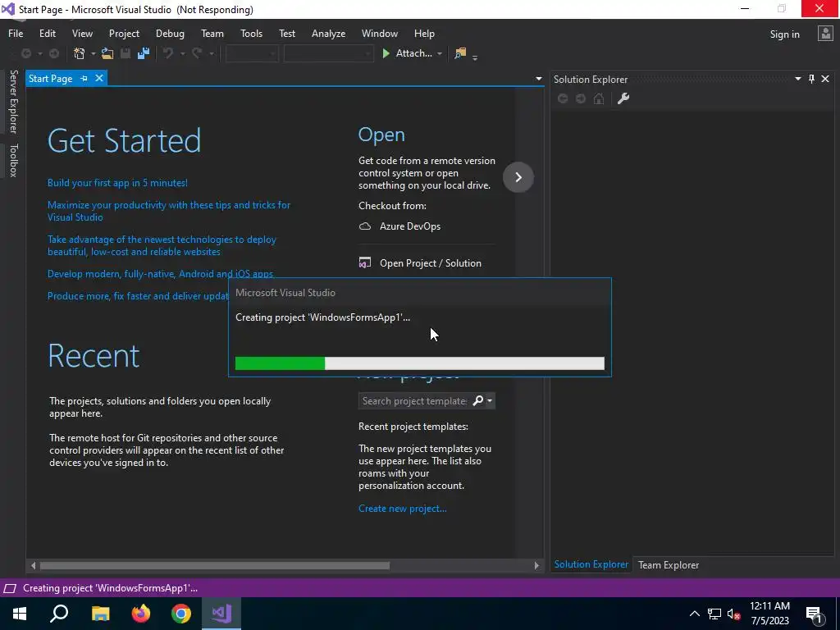This screenshot has width=840, height=630.
Task: Click the New Project toolbar icon
Action: tap(80, 53)
